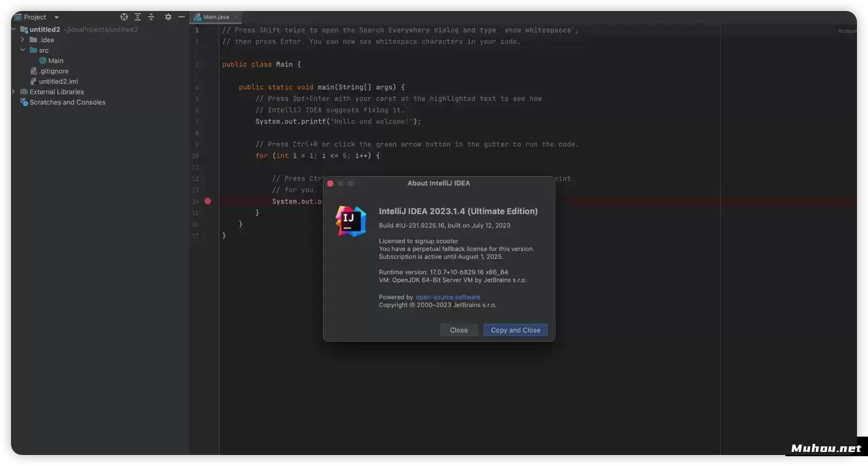This screenshot has width=868, height=466.
Task: Click the Main class icon
Action: pos(43,61)
